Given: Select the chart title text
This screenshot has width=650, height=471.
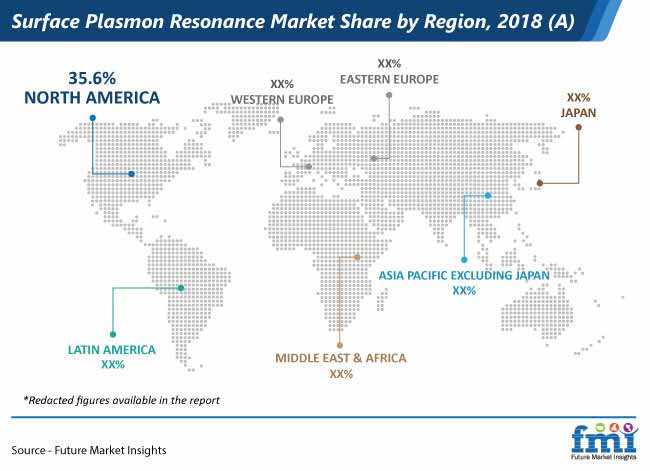Looking at the screenshot, I should click(x=293, y=21).
